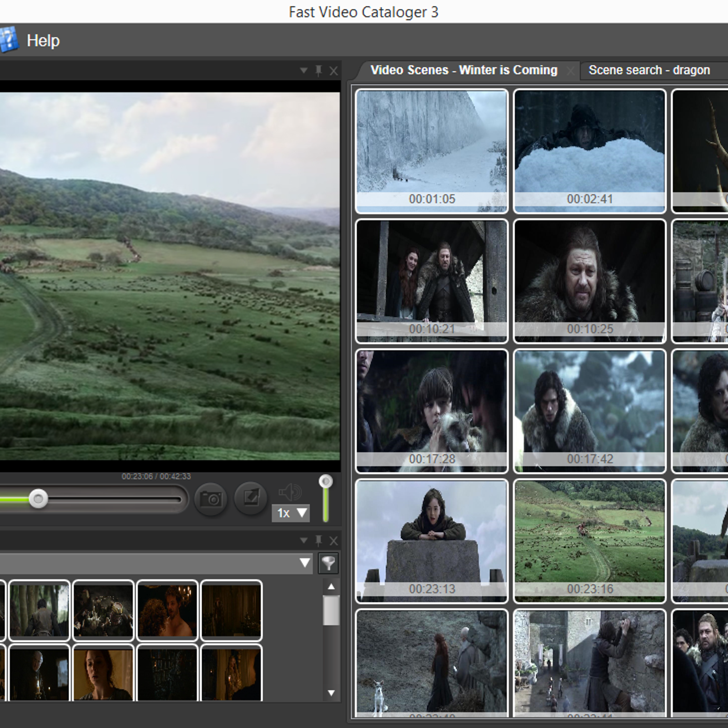Select scene thumbnail at 00:10:21
The width and height of the screenshot is (728, 728).
(431, 281)
